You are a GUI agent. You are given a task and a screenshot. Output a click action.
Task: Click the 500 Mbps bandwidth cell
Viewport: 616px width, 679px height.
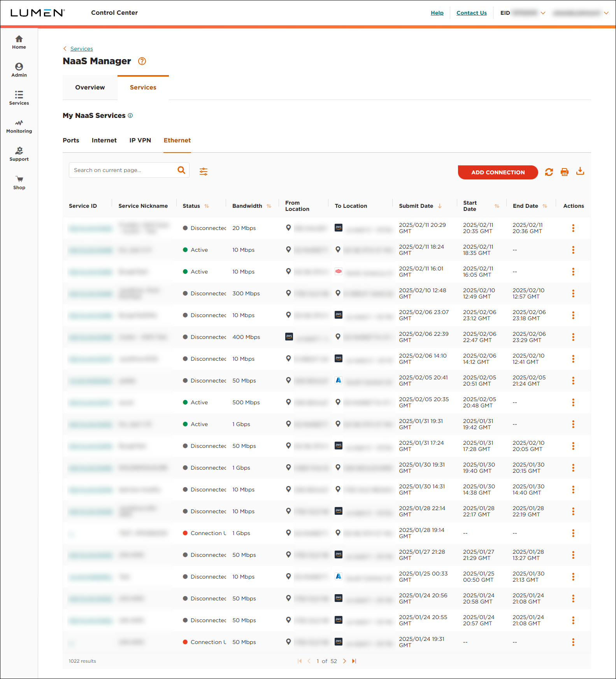click(x=246, y=402)
